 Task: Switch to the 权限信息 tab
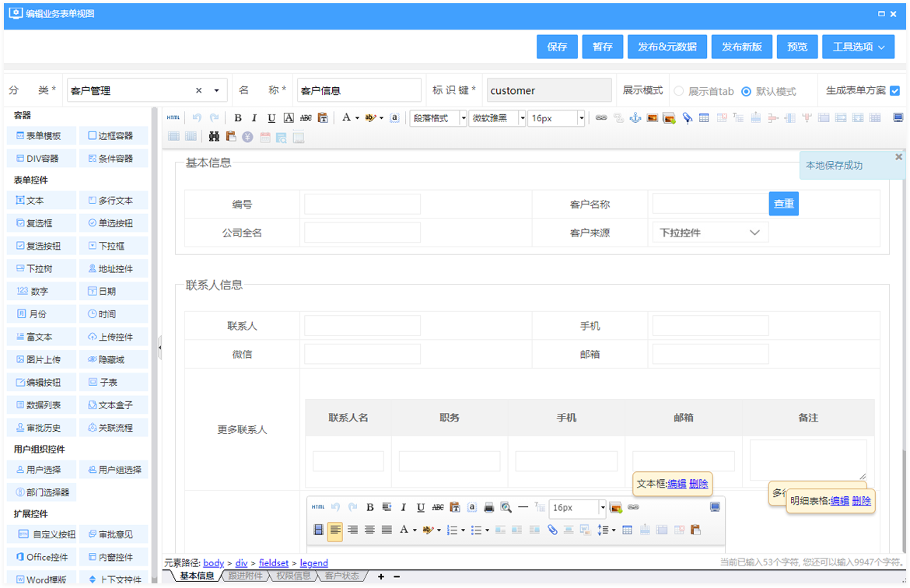[x=293, y=576]
